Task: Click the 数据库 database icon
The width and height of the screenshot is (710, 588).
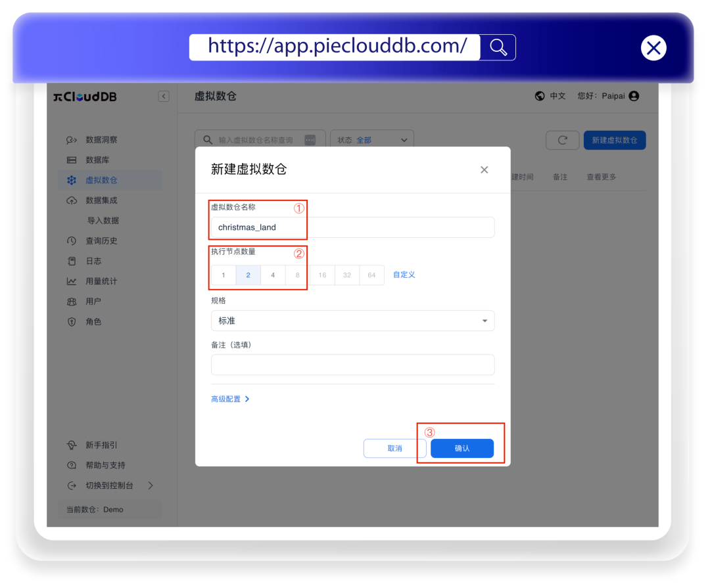Action: click(x=72, y=160)
